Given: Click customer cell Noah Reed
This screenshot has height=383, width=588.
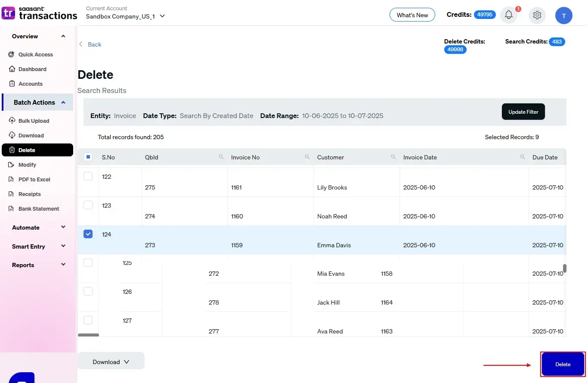Looking at the screenshot, I should (x=332, y=216).
